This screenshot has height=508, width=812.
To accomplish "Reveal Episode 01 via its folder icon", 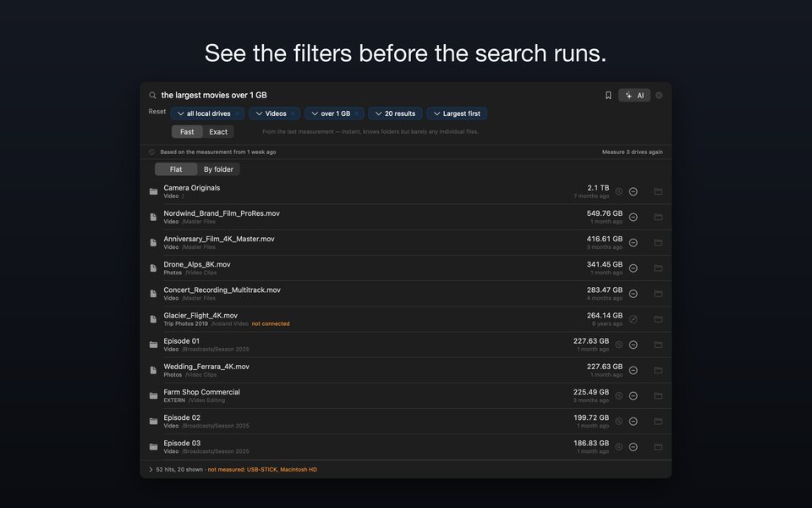I will (x=658, y=345).
